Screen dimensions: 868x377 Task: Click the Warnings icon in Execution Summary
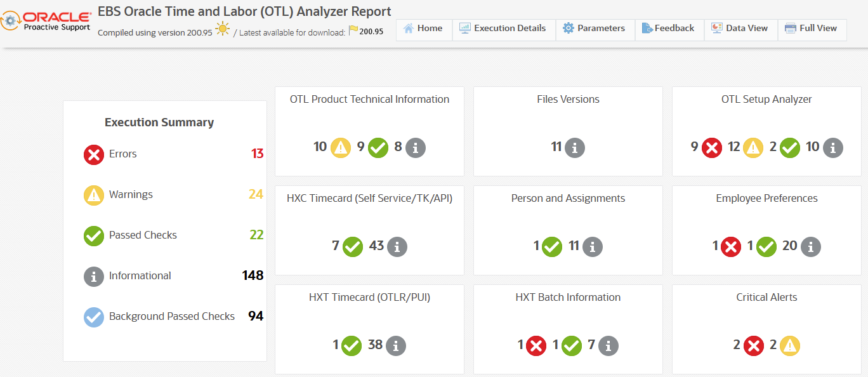93,195
